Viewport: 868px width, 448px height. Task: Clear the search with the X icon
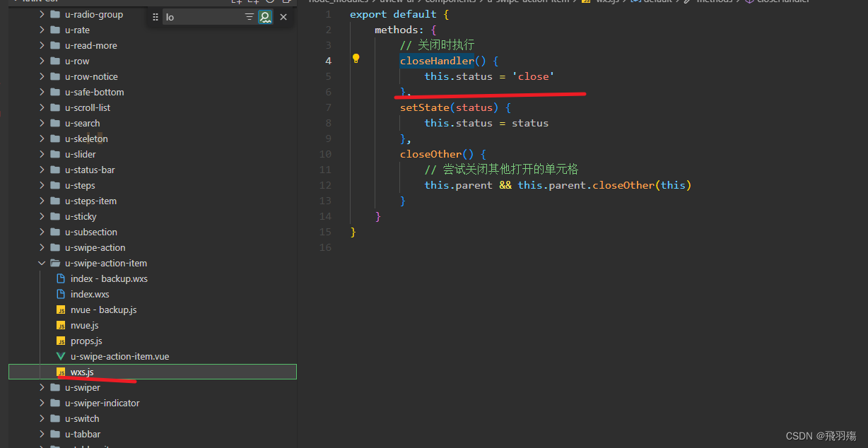click(283, 16)
